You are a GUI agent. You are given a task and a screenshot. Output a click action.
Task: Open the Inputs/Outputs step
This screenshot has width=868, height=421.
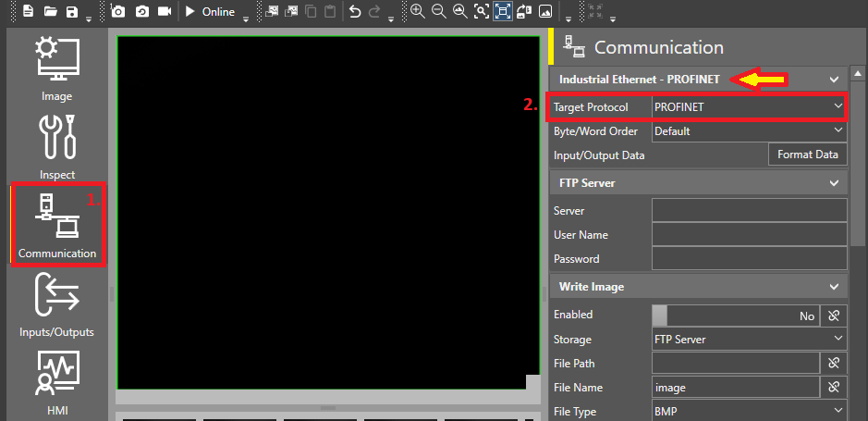click(57, 303)
